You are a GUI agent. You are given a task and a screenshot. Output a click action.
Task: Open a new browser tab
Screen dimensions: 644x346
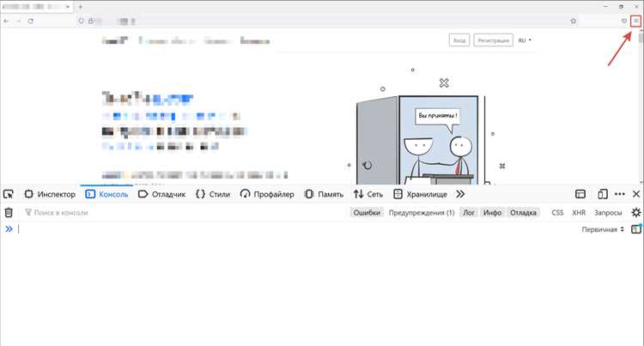click(81, 7)
